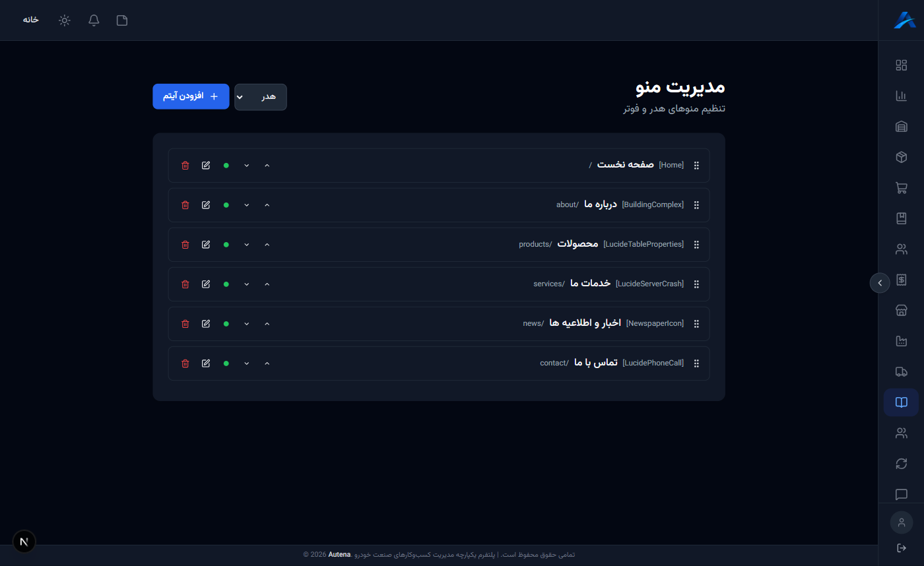
Task: Move درباره ما up with chevron
Action: tap(267, 205)
